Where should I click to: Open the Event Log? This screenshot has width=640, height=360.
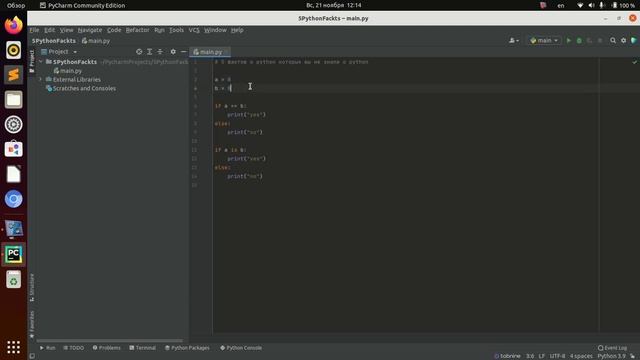pyautogui.click(x=612, y=348)
